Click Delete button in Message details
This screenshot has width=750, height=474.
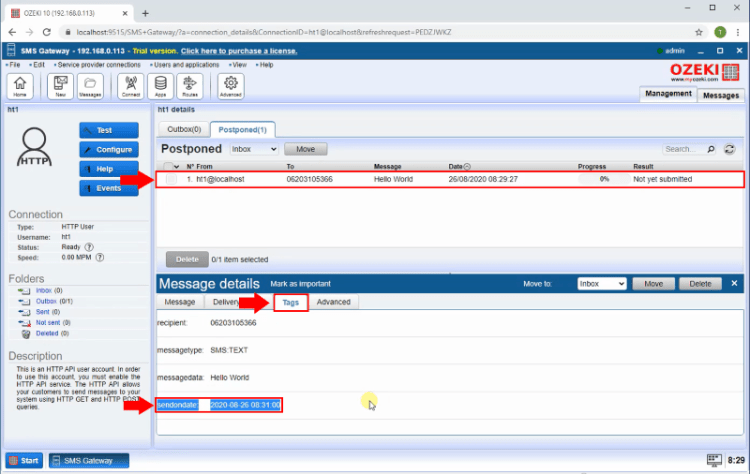coord(700,284)
